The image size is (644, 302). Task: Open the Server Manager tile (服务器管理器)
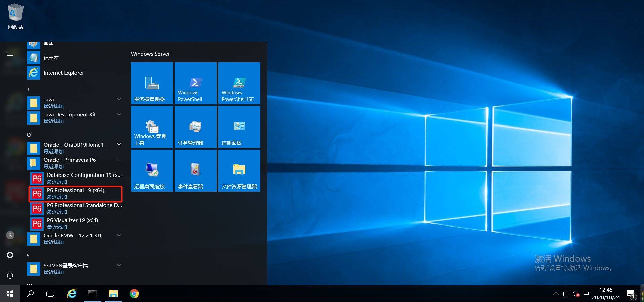click(152, 83)
